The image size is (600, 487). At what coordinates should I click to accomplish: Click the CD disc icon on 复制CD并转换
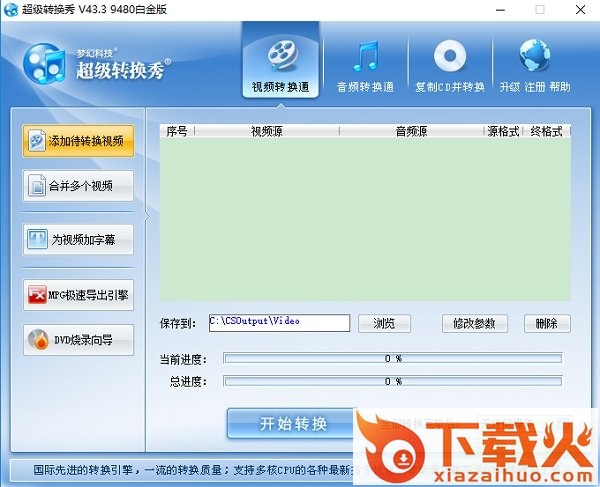point(450,56)
